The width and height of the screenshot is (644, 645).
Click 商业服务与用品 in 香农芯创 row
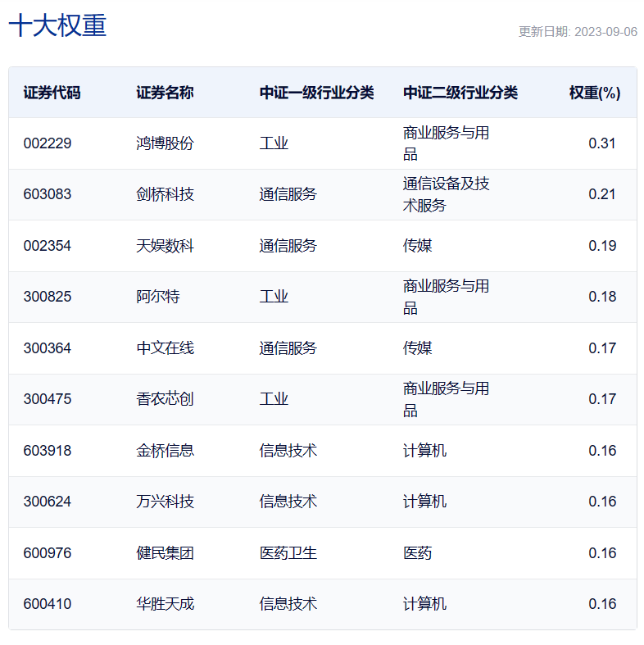(447, 399)
